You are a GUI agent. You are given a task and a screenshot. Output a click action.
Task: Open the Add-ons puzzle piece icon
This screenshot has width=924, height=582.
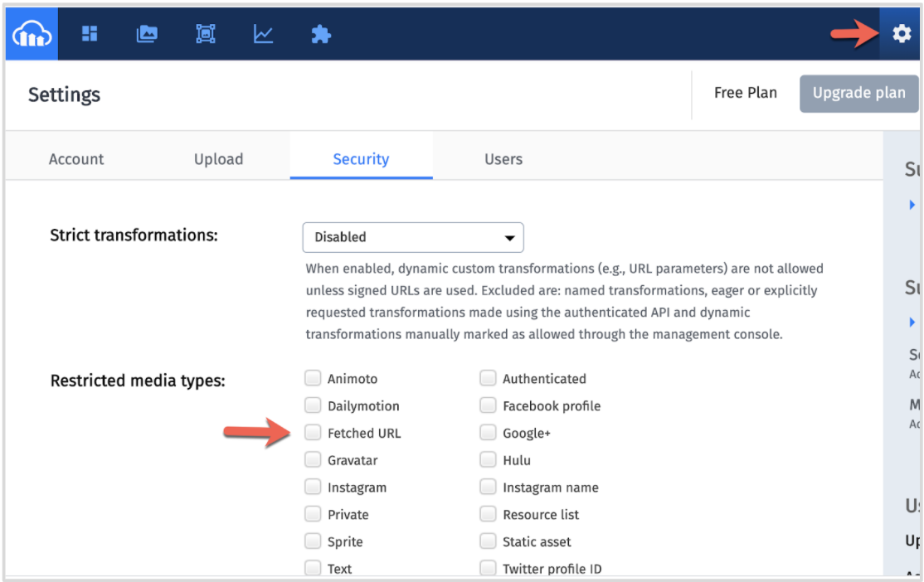pyautogui.click(x=320, y=34)
